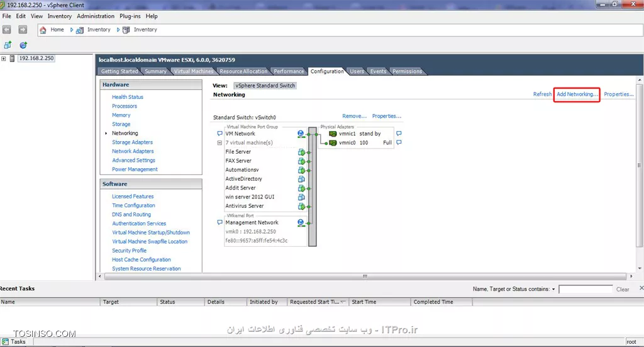The image size is (644, 347).
Task: Open Host Cache Configuration
Action: click(x=142, y=260)
